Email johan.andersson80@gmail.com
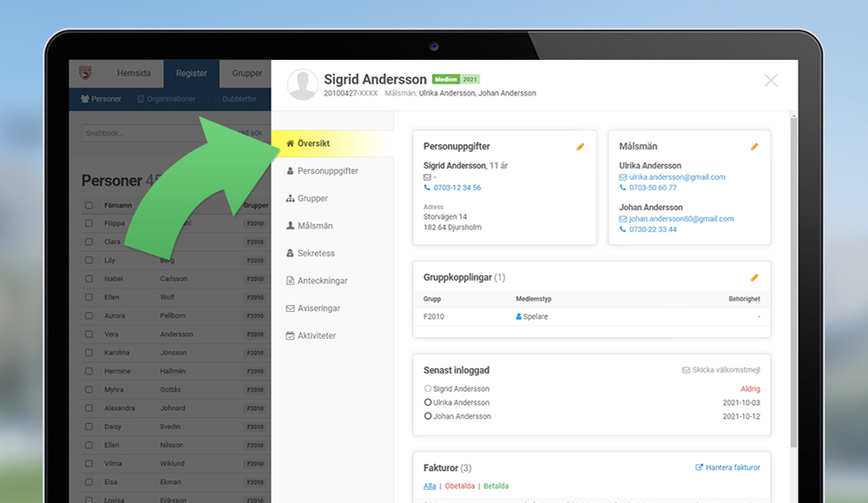The height and width of the screenshot is (503, 868). 681,219
